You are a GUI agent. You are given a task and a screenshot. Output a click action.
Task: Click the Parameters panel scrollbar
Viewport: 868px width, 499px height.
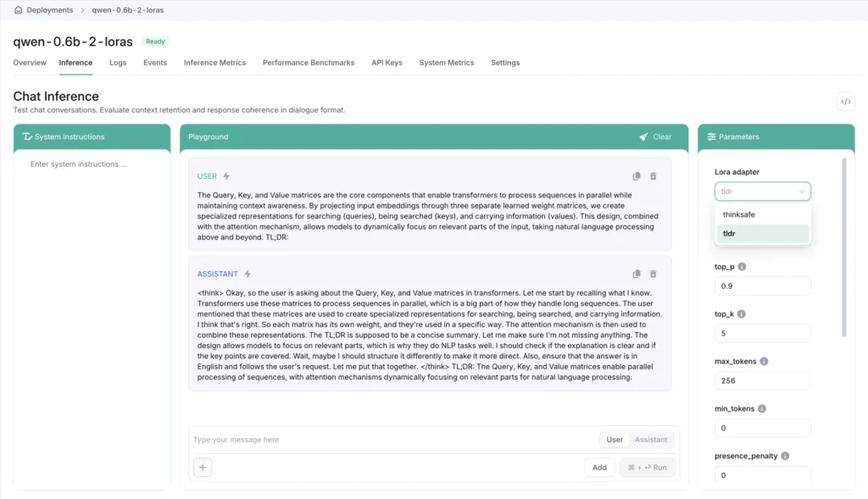pos(843,246)
